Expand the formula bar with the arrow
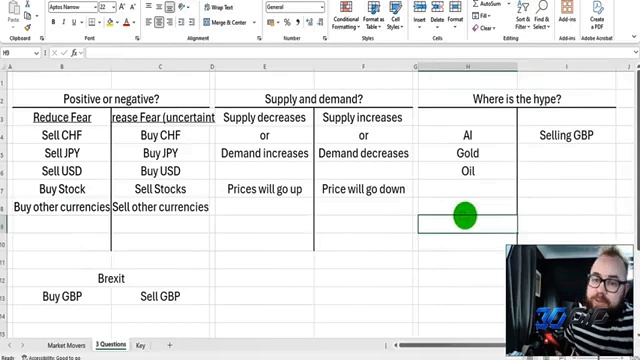Image resolution: width=640 pixels, height=360 pixels. pos(636,52)
